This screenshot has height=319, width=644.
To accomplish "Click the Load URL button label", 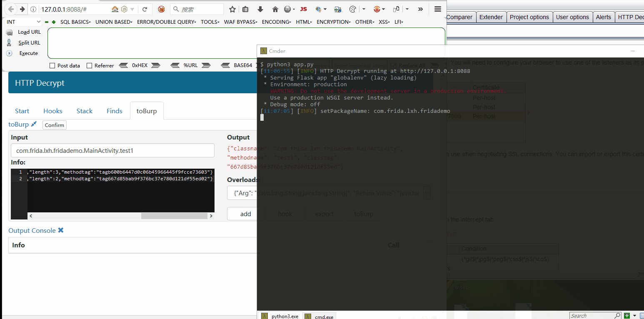I will tap(29, 32).
